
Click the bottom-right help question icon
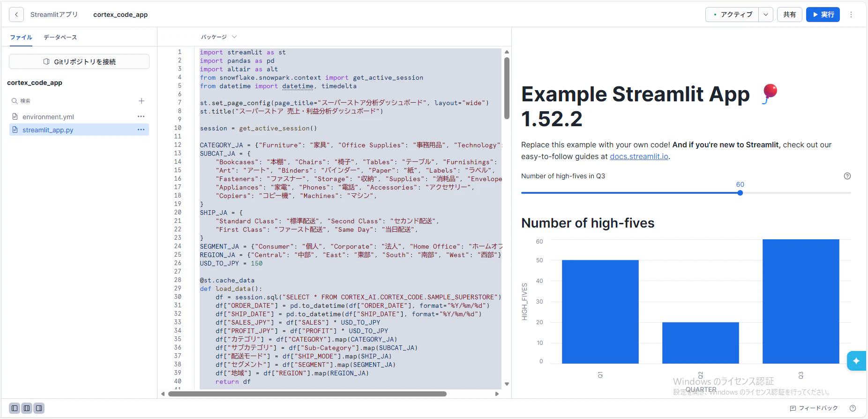pos(853,408)
